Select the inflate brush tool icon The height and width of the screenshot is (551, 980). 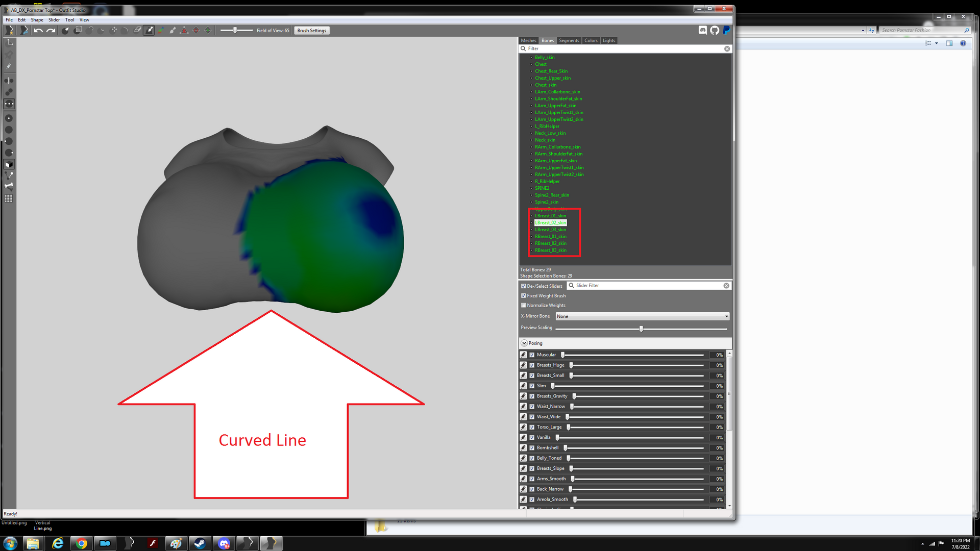[x=90, y=31]
